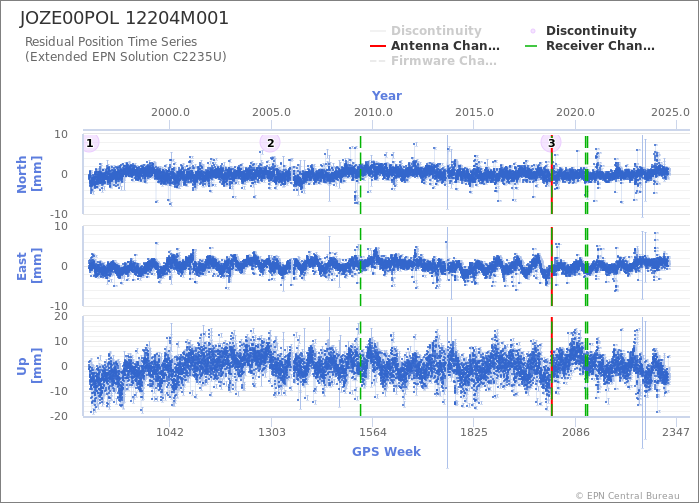Click the 2000.0 year tick label
Screen dimensions: 700x504
point(170,112)
